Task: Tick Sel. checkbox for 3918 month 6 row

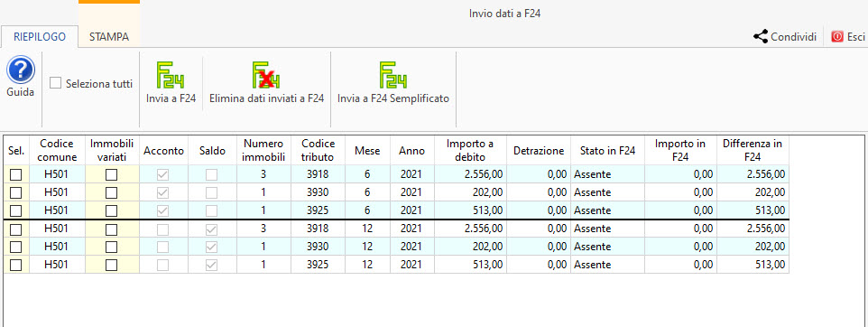Action: click(x=16, y=174)
